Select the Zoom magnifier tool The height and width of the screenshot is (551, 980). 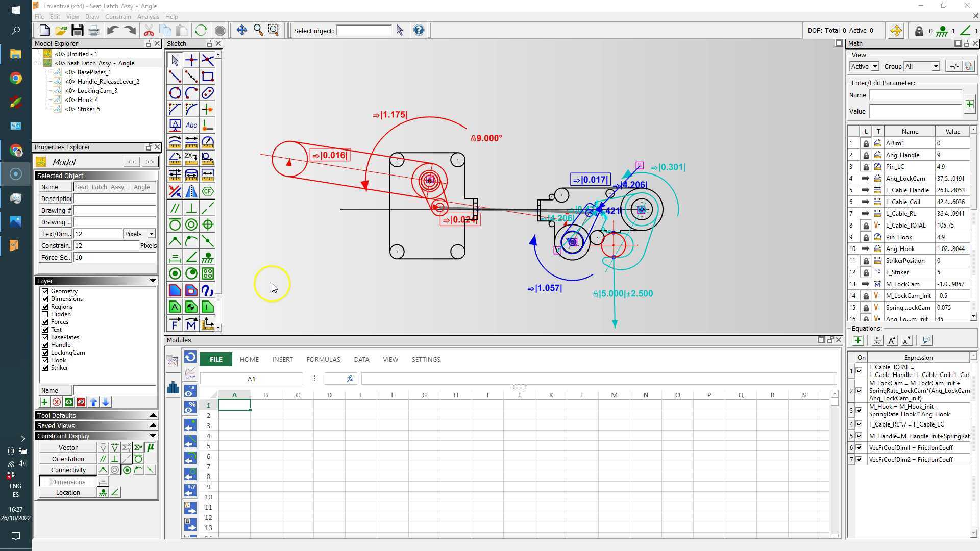pyautogui.click(x=258, y=30)
